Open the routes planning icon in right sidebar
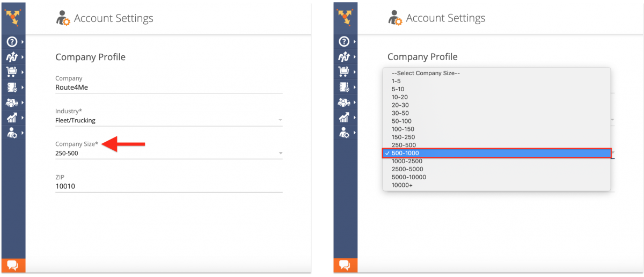This screenshot has height=277, width=644. 344,57
